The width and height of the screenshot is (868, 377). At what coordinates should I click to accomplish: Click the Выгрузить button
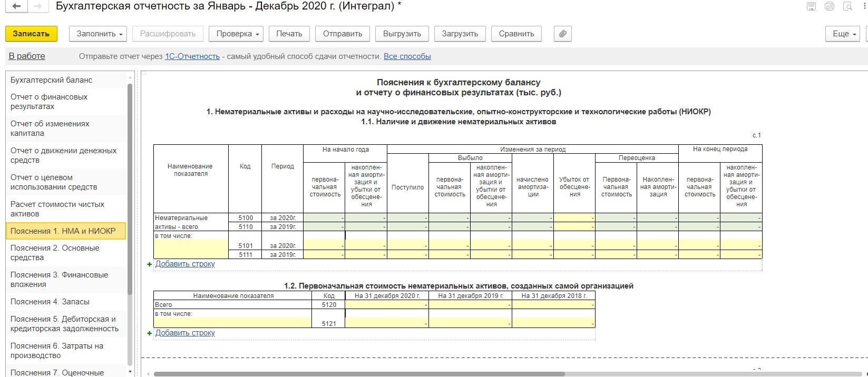coord(402,34)
